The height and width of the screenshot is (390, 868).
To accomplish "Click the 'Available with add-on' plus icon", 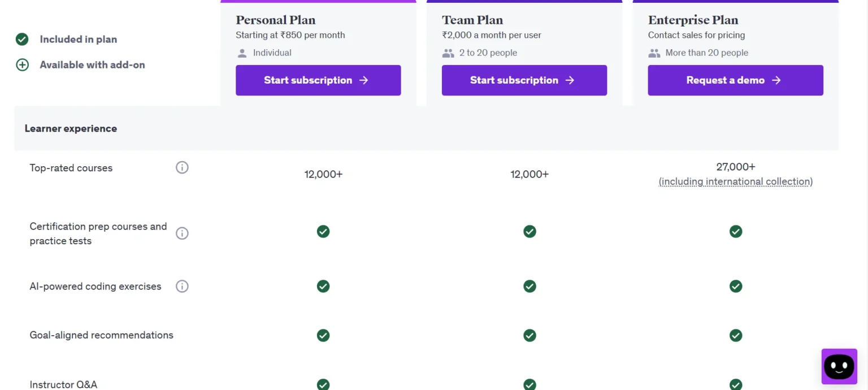I will 22,64.
